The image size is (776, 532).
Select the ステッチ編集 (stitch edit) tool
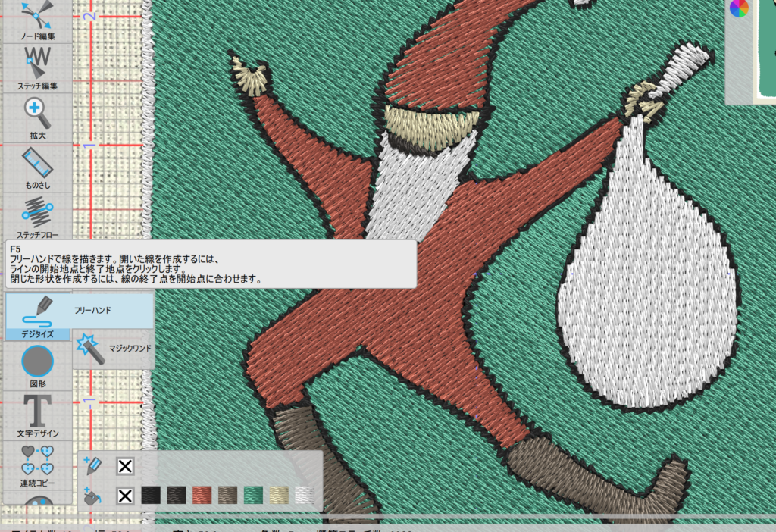click(36, 68)
